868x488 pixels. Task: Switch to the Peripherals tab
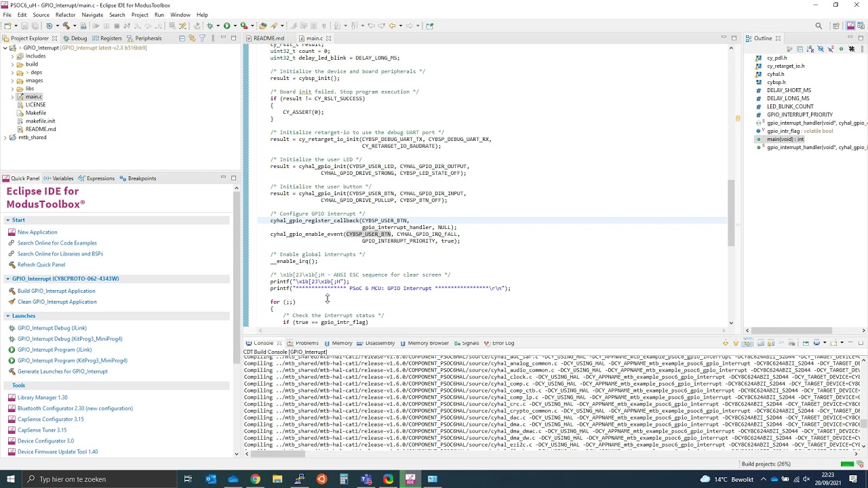pyautogui.click(x=143, y=38)
